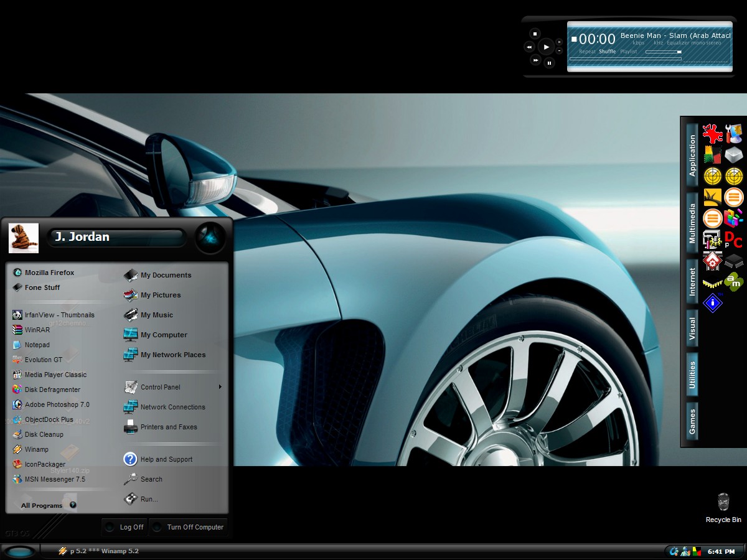
Task: Stop playback with Winamp's stop button
Action: click(x=534, y=33)
